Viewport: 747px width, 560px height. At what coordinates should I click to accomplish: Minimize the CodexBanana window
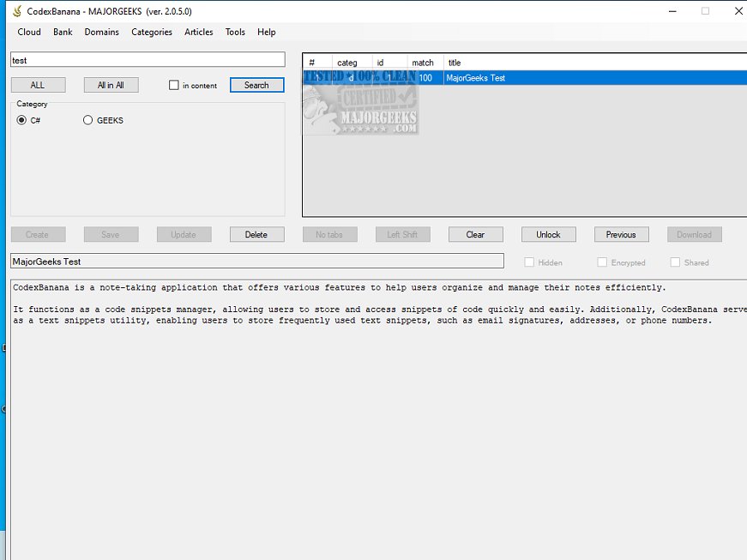pyautogui.click(x=672, y=11)
